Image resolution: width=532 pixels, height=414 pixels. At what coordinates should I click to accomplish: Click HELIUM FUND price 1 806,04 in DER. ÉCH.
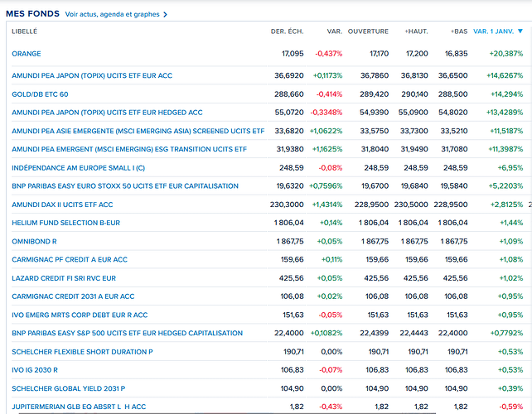288,223
